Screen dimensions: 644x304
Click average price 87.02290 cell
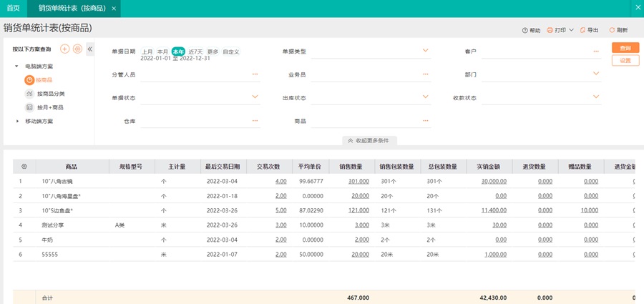[310, 210]
